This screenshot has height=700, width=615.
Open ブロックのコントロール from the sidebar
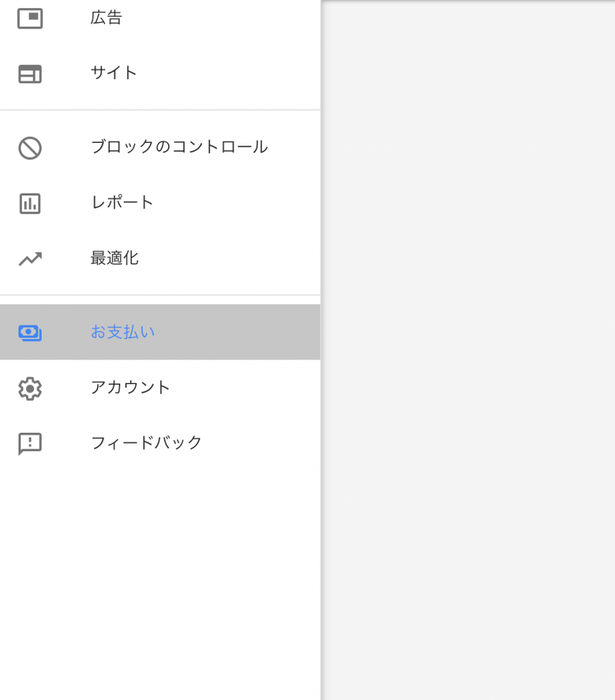click(x=180, y=146)
